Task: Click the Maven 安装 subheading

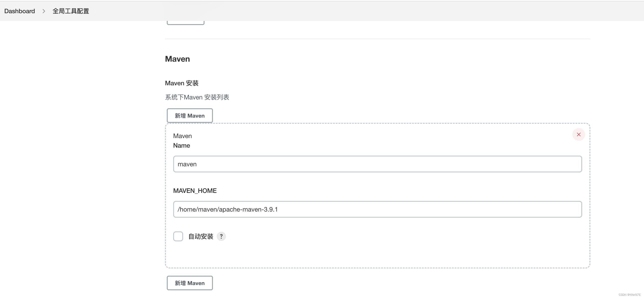Action: (x=182, y=83)
